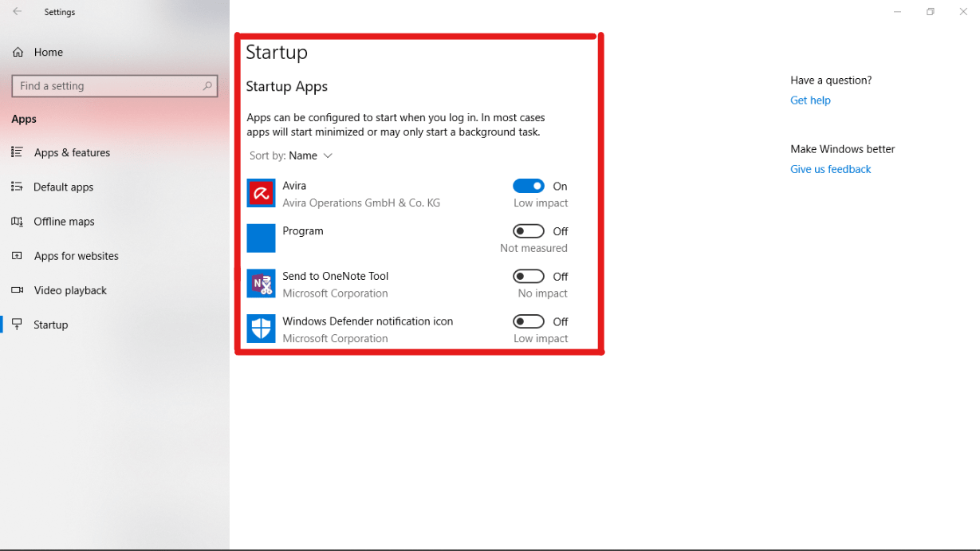Open Apps for websites page
This screenshot has width=980, height=551.
[x=76, y=256]
